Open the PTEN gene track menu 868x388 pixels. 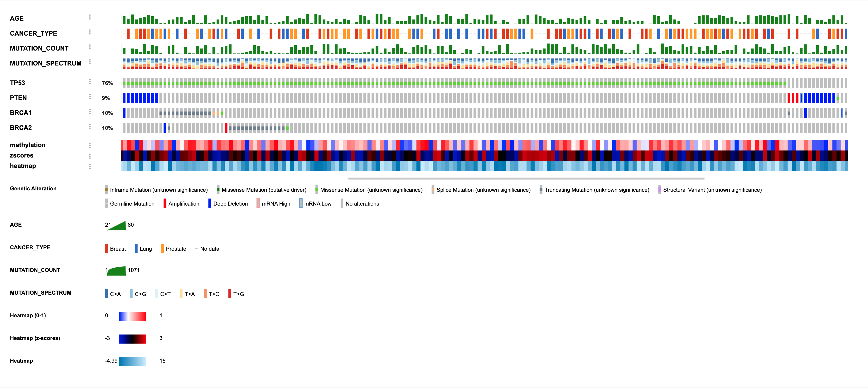(90, 97)
